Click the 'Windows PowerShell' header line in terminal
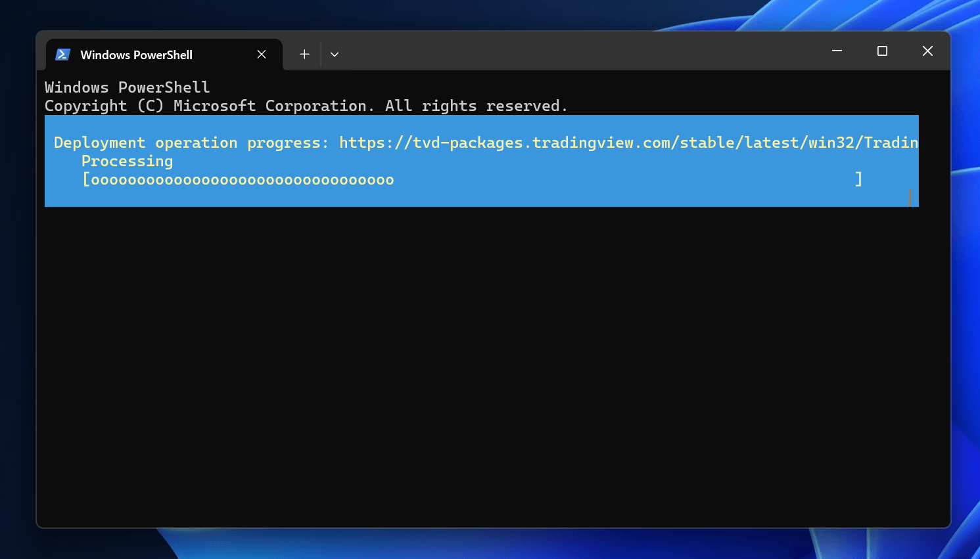 click(x=128, y=87)
